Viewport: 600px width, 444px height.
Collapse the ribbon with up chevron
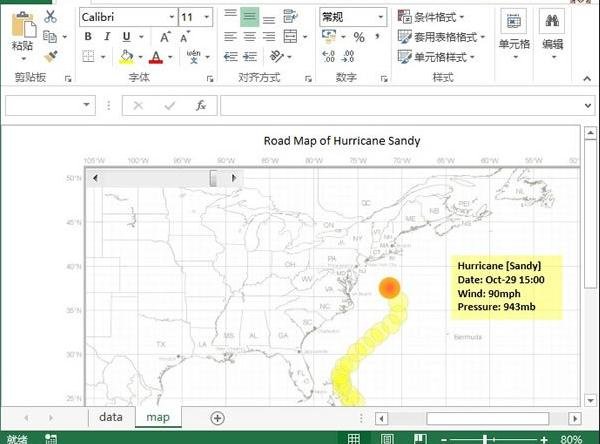click(587, 78)
